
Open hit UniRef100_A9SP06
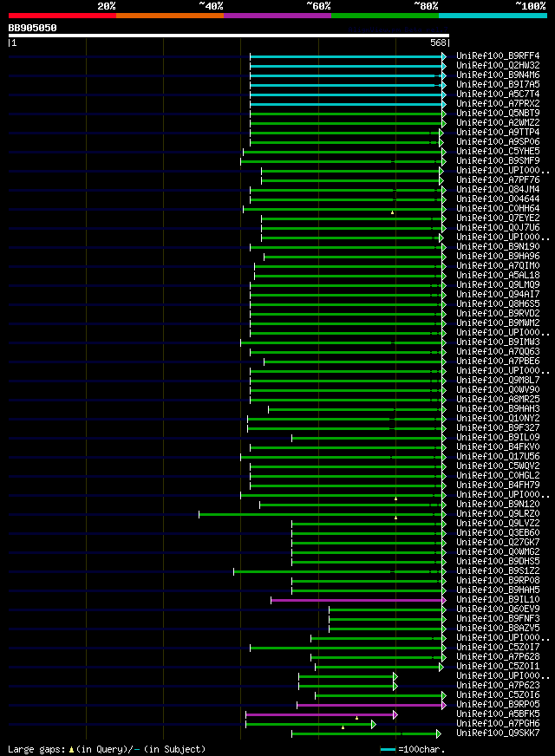[x=498, y=142]
